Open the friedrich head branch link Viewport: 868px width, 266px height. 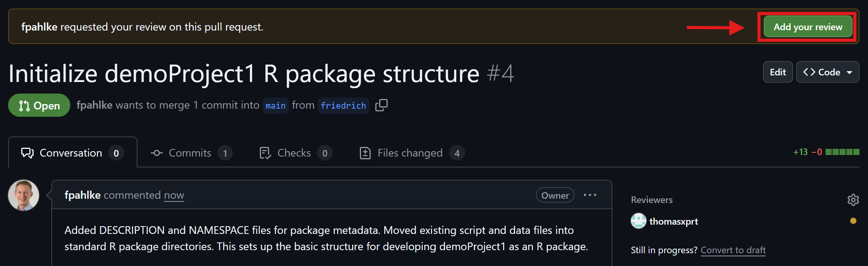point(343,106)
